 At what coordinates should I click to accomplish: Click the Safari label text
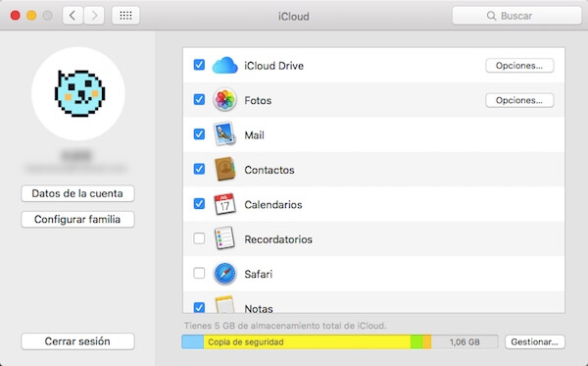coord(259,274)
